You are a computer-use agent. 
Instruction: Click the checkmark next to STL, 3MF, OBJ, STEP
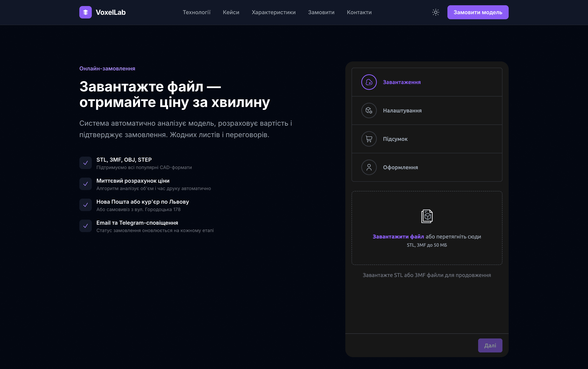(x=86, y=163)
